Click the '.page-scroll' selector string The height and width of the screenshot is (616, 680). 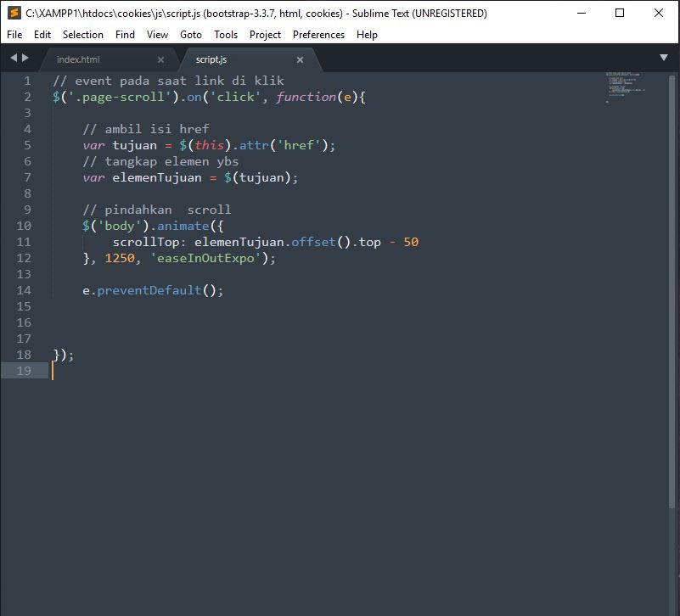pos(121,97)
